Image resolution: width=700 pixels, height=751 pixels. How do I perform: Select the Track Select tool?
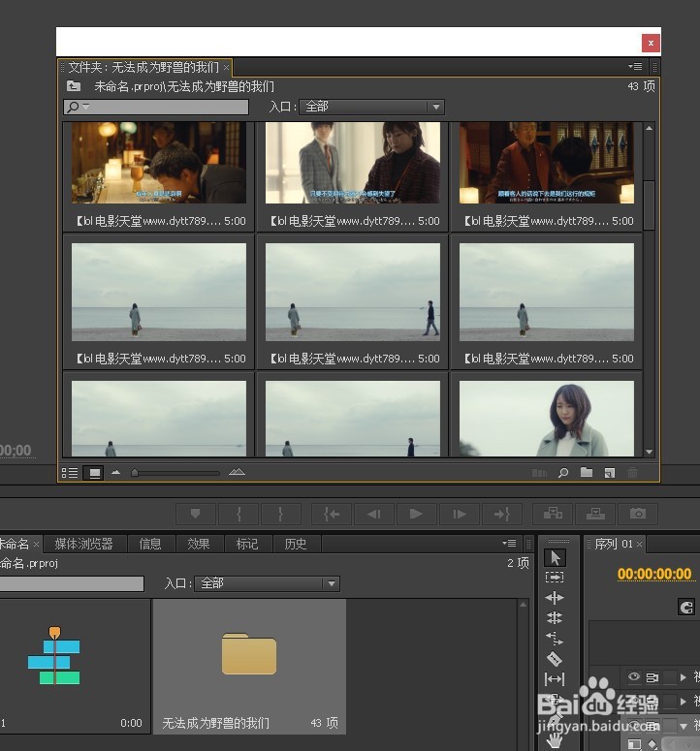click(555, 578)
